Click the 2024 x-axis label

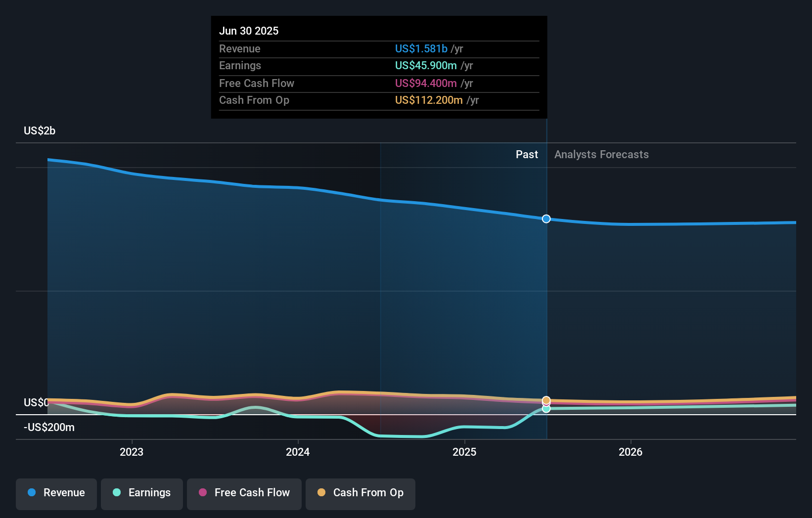(298, 452)
